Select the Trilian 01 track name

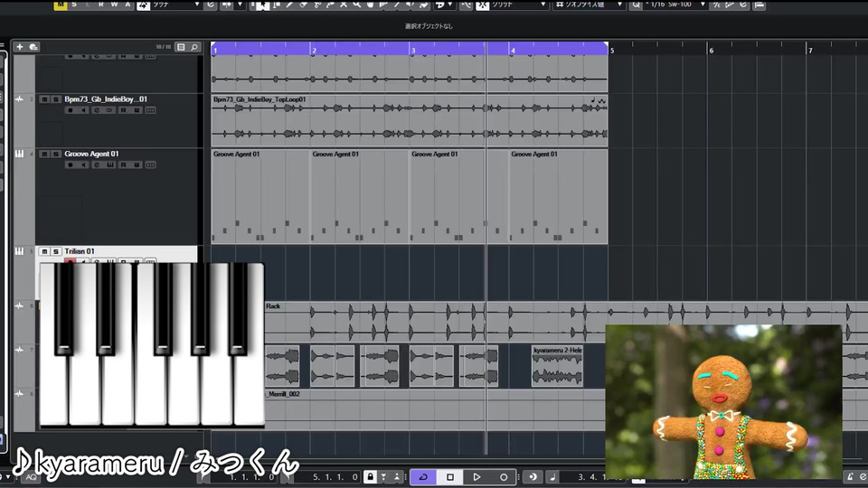coord(80,251)
